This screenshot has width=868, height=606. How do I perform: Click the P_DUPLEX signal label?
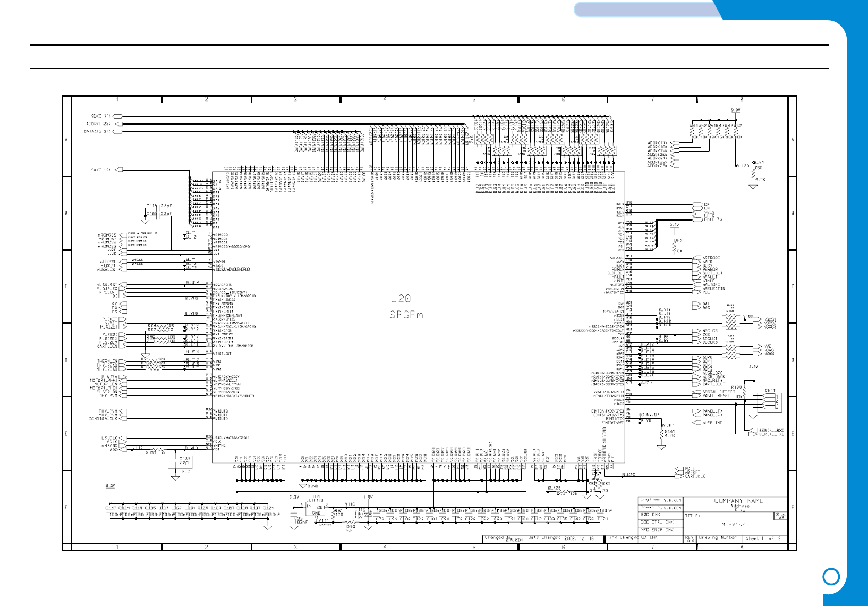[107, 289]
